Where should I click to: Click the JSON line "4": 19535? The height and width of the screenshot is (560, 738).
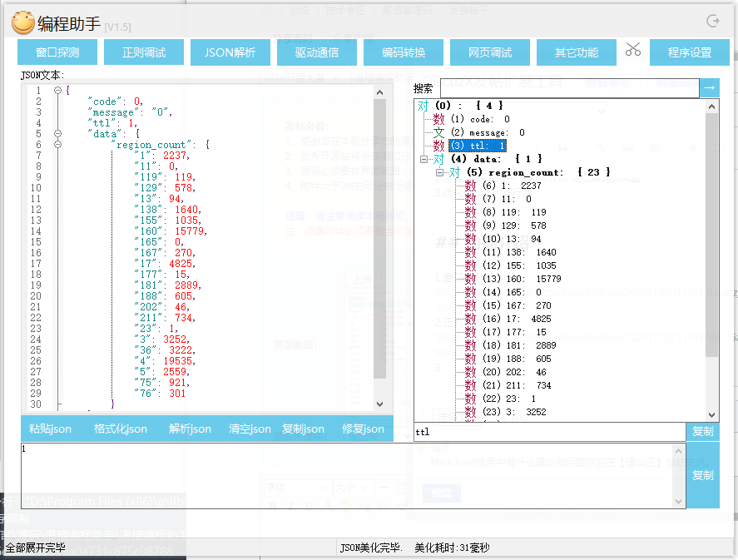(165, 361)
